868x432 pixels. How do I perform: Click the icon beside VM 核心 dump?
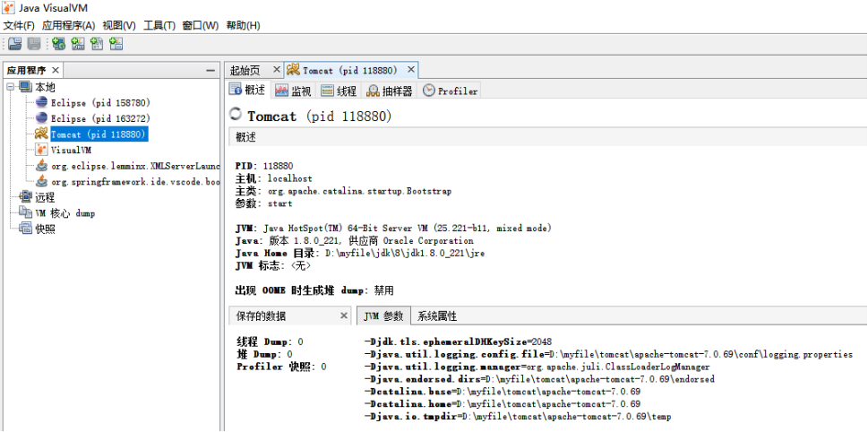[25, 212]
